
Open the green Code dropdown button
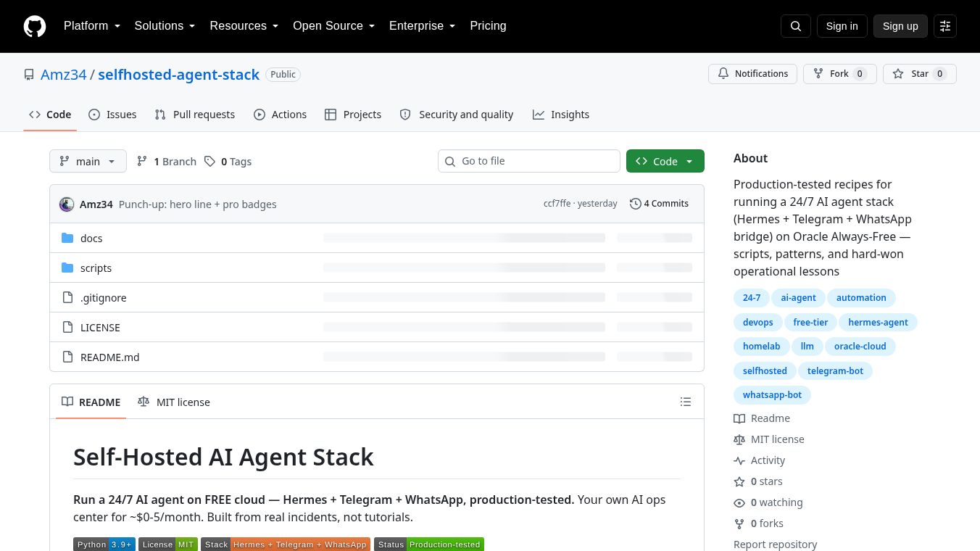click(x=665, y=161)
